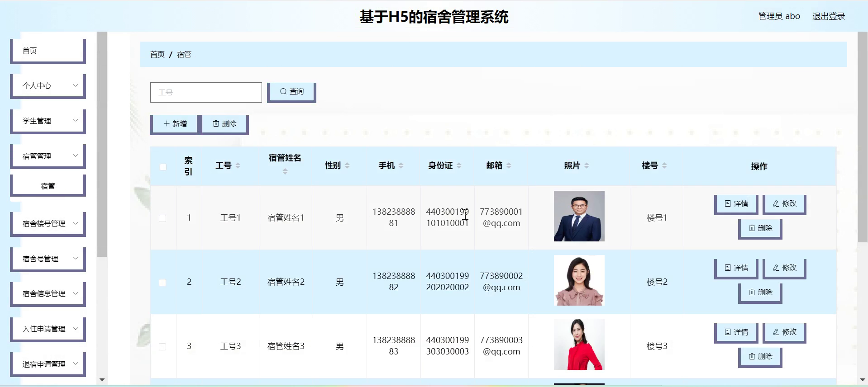
Task: Click 修改 for 宿管姓名2
Action: coord(785,268)
